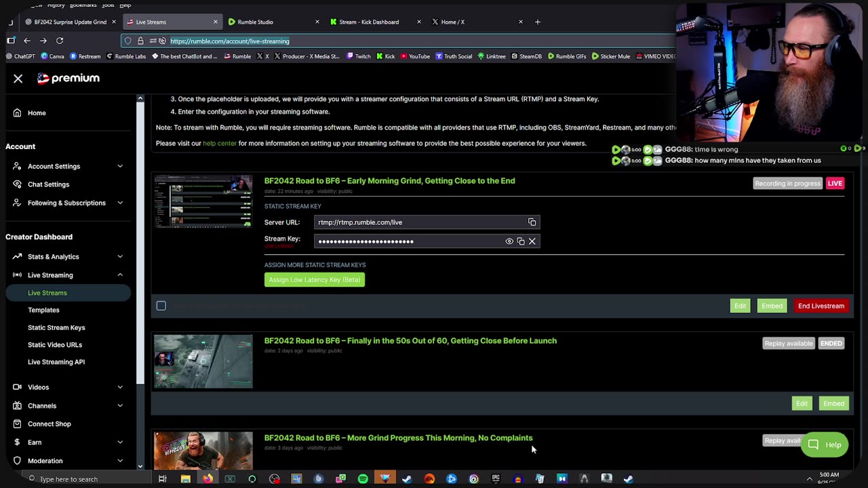868x488 pixels.
Task: Open the Rumble Labs bookmark
Action: click(126, 56)
